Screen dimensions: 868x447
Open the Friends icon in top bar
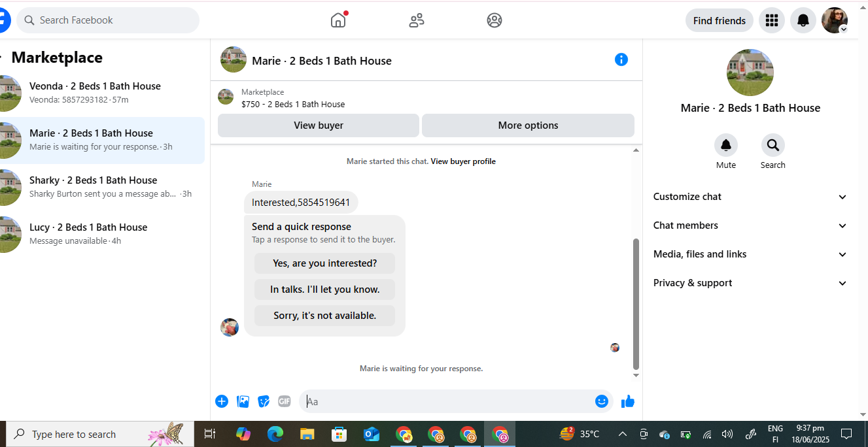pos(417,20)
